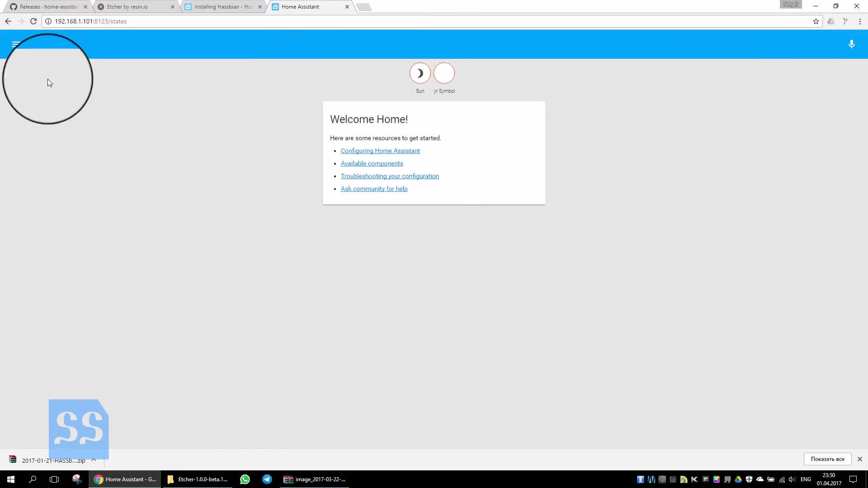Open Telegram from the taskbar
Image resolution: width=868 pixels, height=488 pixels.
tap(267, 479)
